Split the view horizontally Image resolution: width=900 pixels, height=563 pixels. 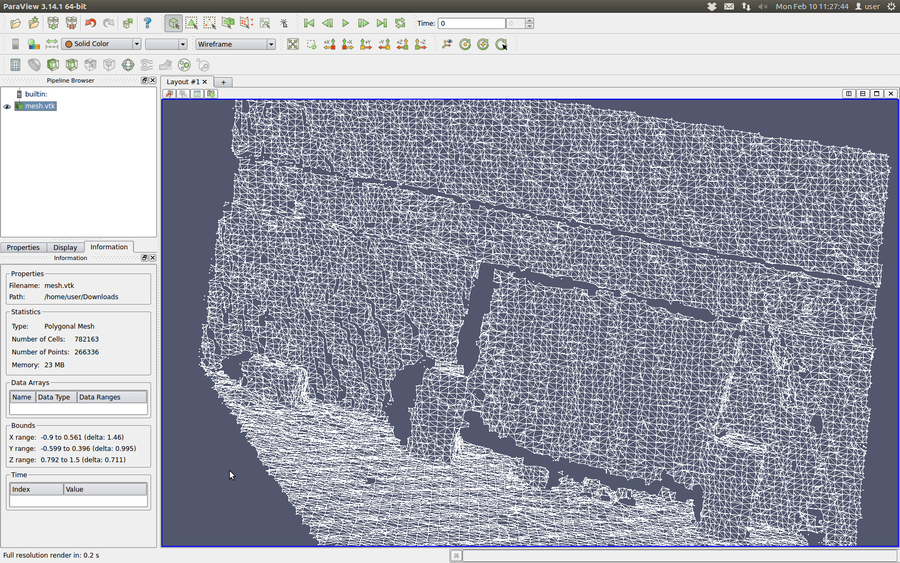[x=849, y=93]
